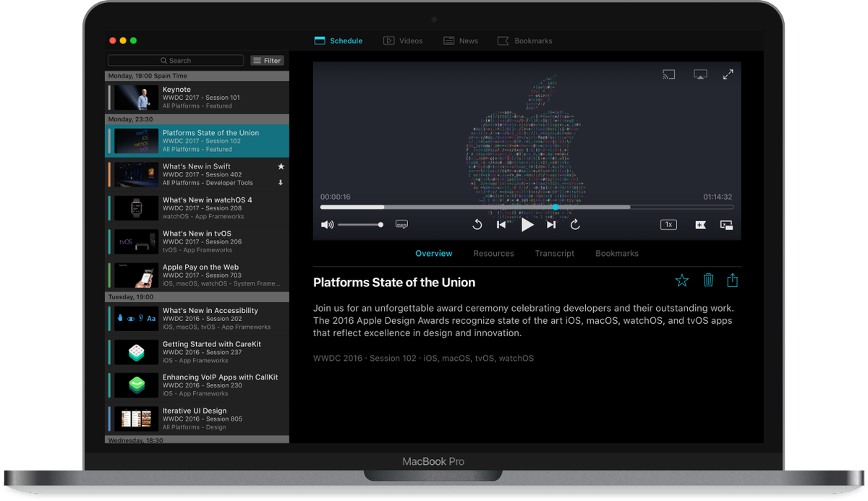Open the top Bookmarks tab

[x=525, y=41]
